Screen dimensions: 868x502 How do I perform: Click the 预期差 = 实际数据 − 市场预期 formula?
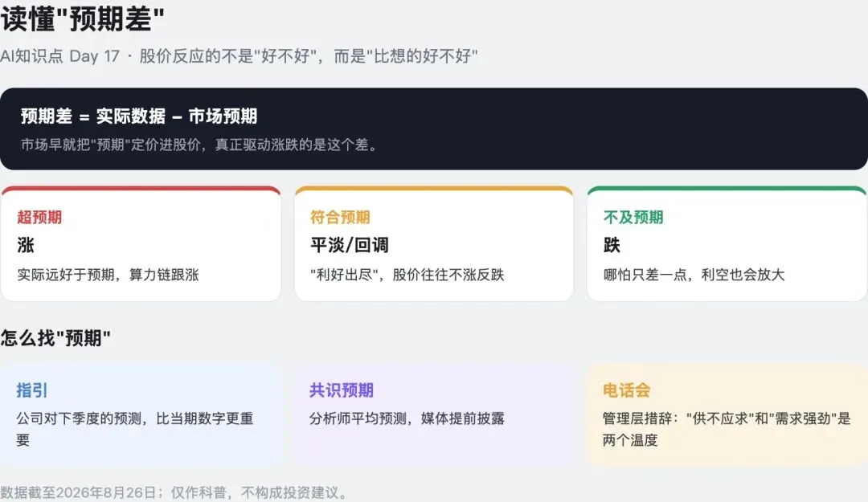(x=139, y=116)
